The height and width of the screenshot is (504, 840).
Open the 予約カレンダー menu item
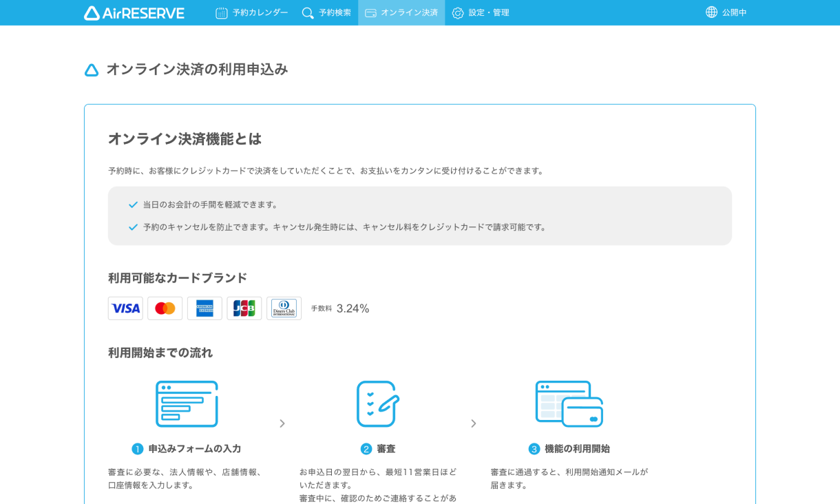click(252, 12)
